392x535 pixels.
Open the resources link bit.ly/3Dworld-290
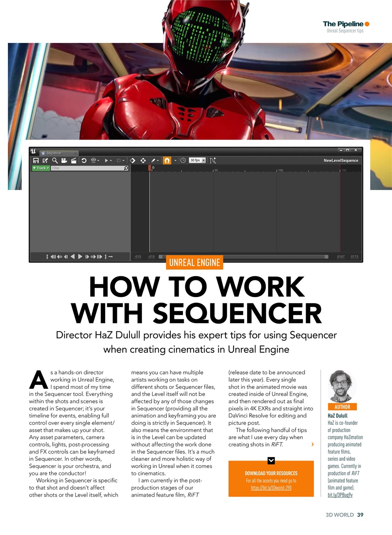[271, 487]
